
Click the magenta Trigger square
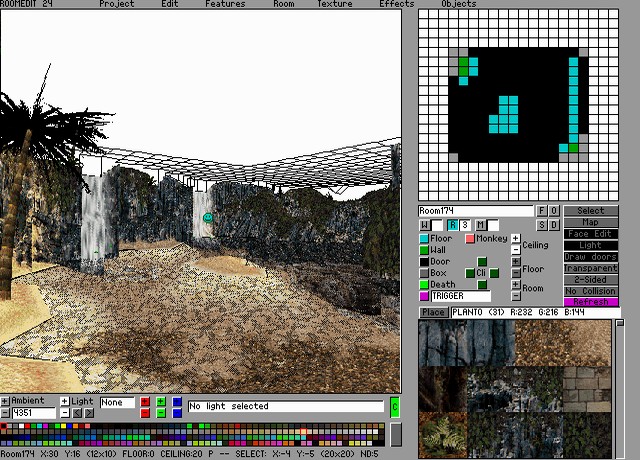click(x=424, y=297)
